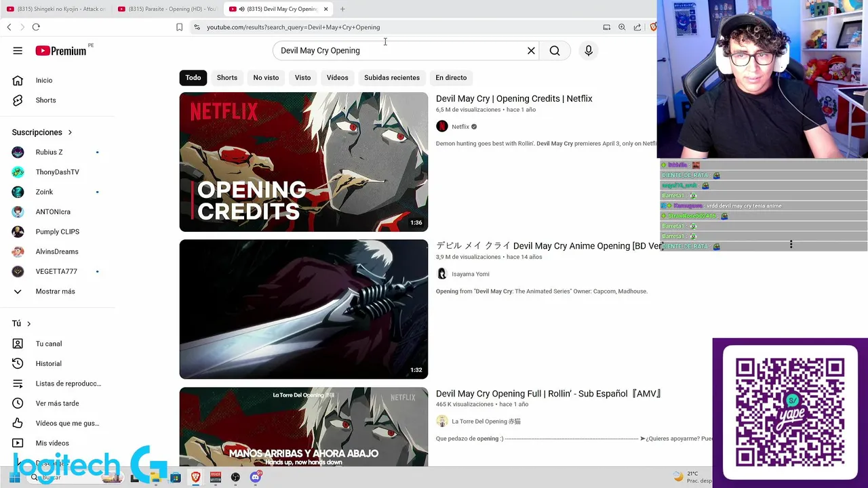The image size is (868, 488).
Task: Switch to Parasite Opening browser tab
Action: pyautogui.click(x=167, y=9)
